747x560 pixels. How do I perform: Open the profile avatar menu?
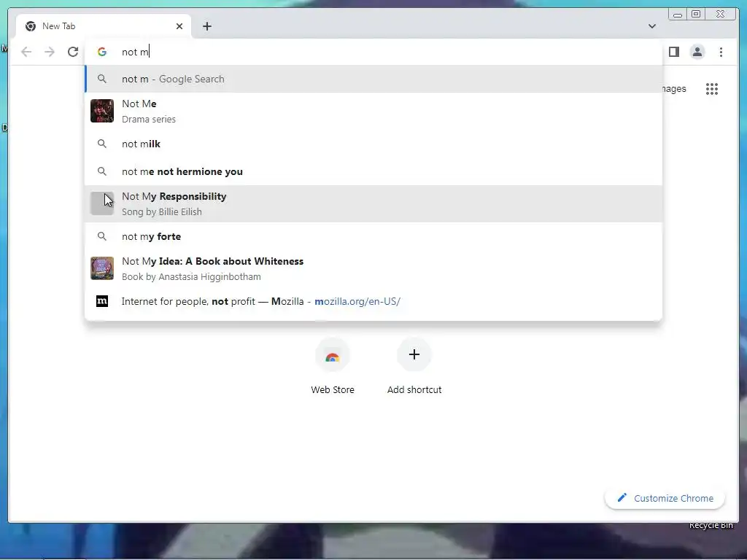pos(697,52)
